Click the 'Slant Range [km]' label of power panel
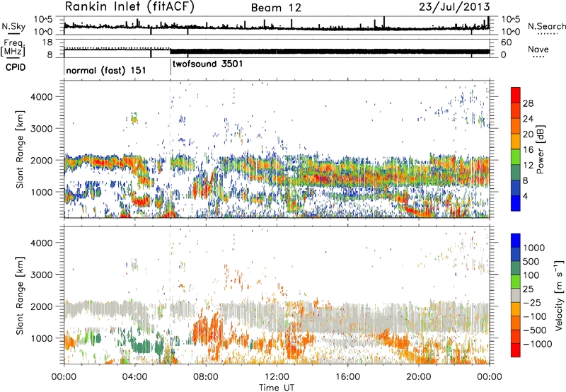Image resolution: width=566 pixels, height=392 pixels. click(x=20, y=149)
